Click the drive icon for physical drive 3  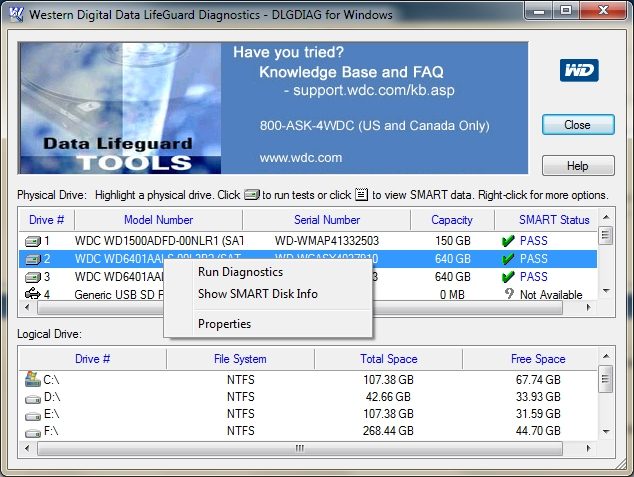click(33, 277)
